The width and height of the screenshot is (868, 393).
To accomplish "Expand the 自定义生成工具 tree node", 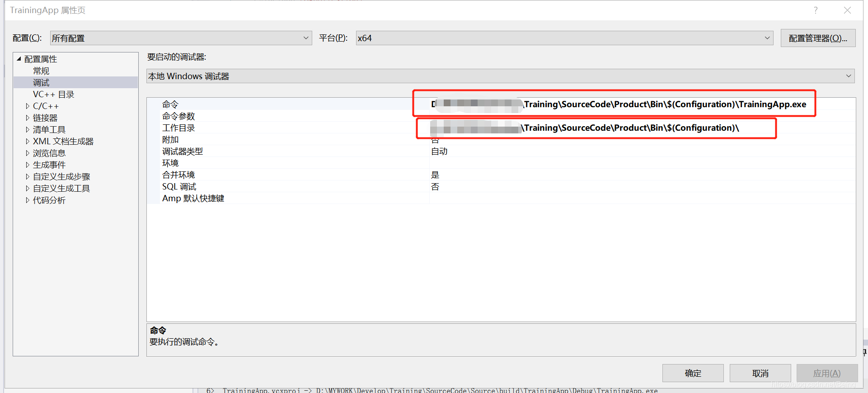I will click(28, 188).
